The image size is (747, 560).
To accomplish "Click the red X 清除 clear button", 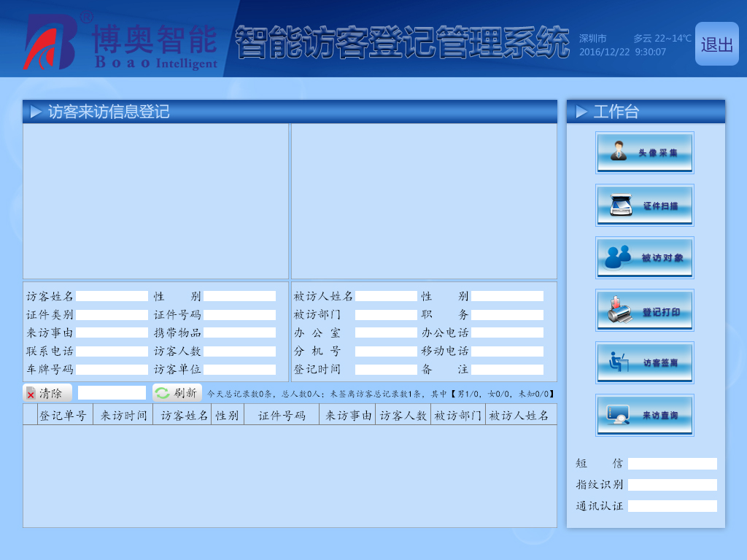I will click(47, 393).
